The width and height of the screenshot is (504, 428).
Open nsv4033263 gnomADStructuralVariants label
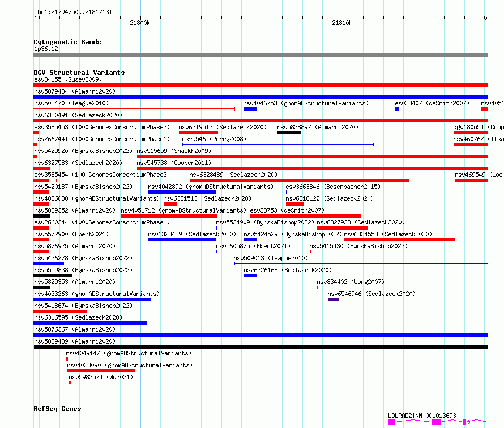click(x=97, y=294)
